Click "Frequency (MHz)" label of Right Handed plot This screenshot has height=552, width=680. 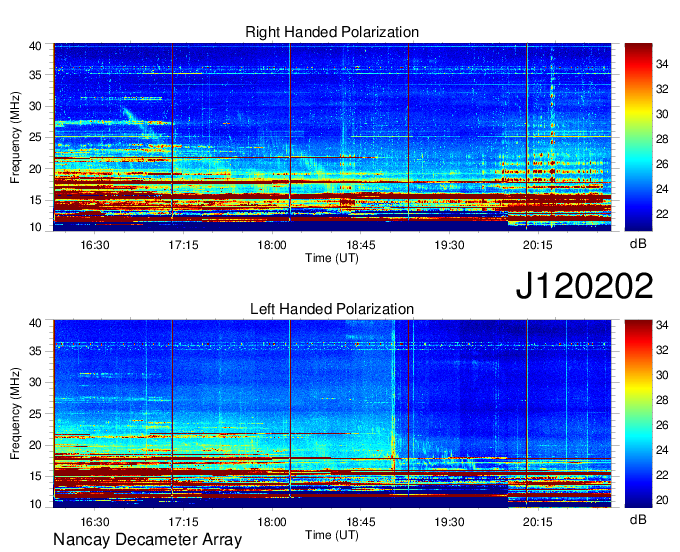tap(15, 137)
